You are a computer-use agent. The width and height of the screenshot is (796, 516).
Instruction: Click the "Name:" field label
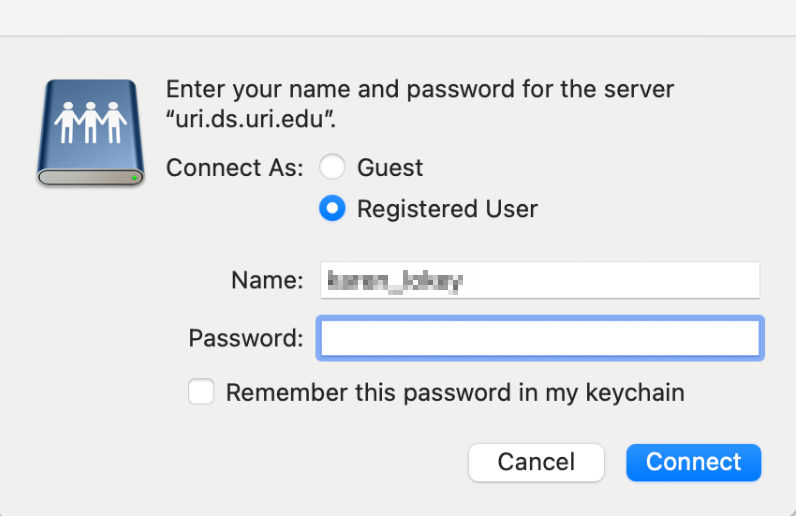(267, 280)
